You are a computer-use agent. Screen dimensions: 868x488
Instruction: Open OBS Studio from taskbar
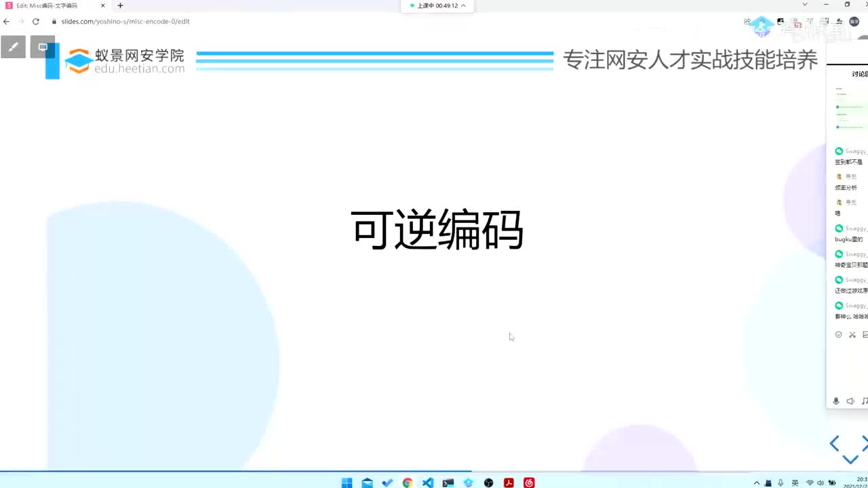489,483
